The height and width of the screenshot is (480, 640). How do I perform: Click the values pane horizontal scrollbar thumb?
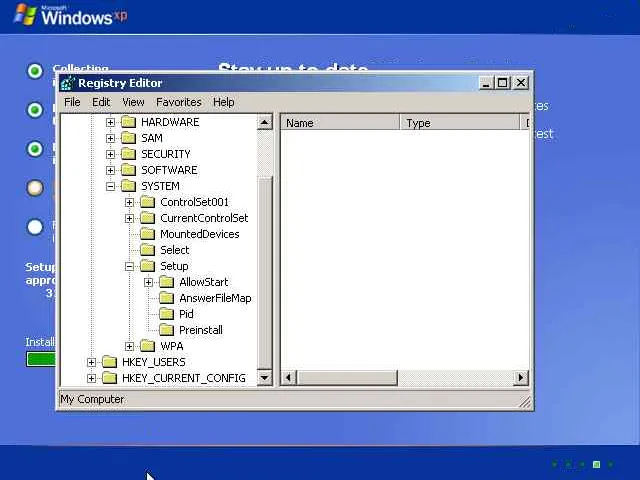click(x=347, y=378)
